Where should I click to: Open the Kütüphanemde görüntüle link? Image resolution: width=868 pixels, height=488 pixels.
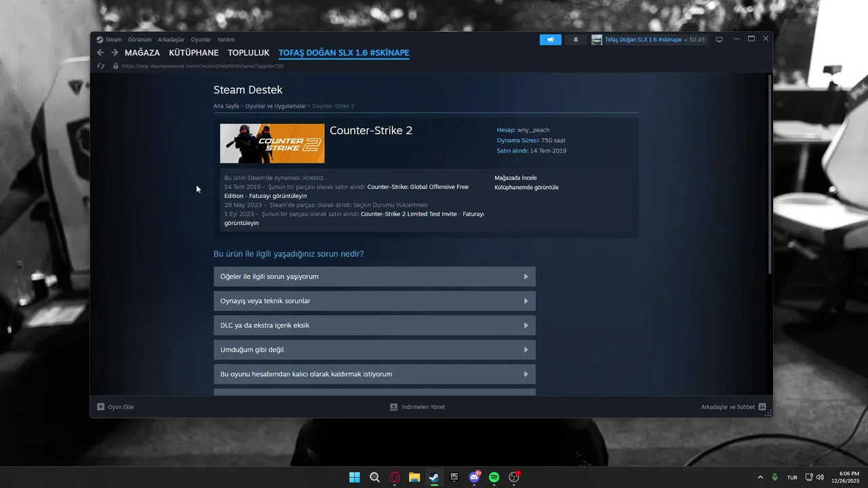[x=526, y=187]
